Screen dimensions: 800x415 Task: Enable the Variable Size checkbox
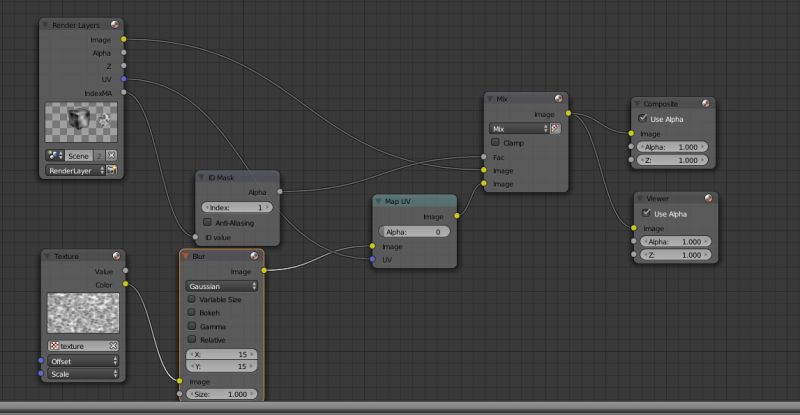point(192,299)
